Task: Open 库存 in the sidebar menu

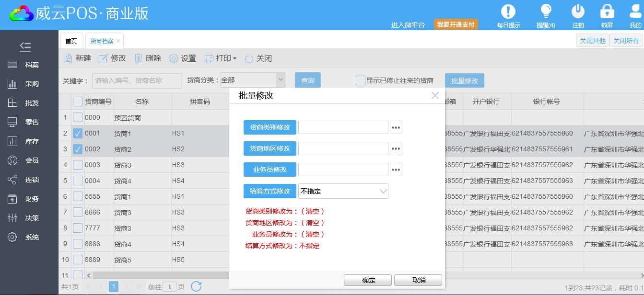Action: [x=32, y=141]
